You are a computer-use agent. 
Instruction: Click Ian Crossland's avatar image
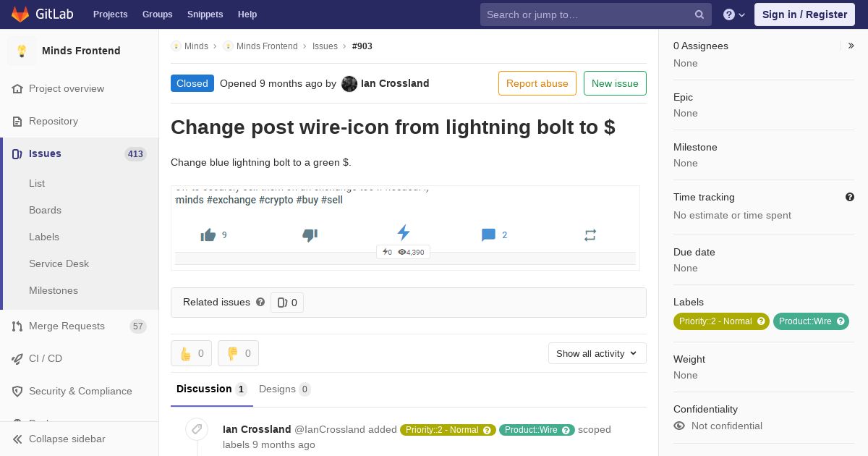(349, 84)
